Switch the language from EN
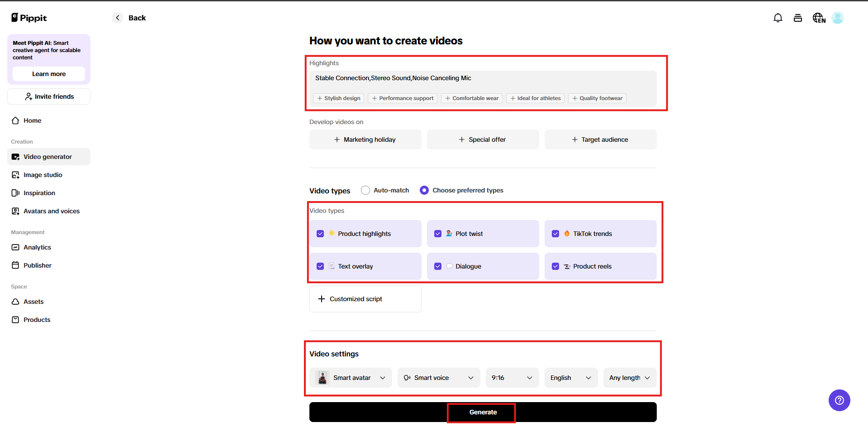 pyautogui.click(x=819, y=18)
